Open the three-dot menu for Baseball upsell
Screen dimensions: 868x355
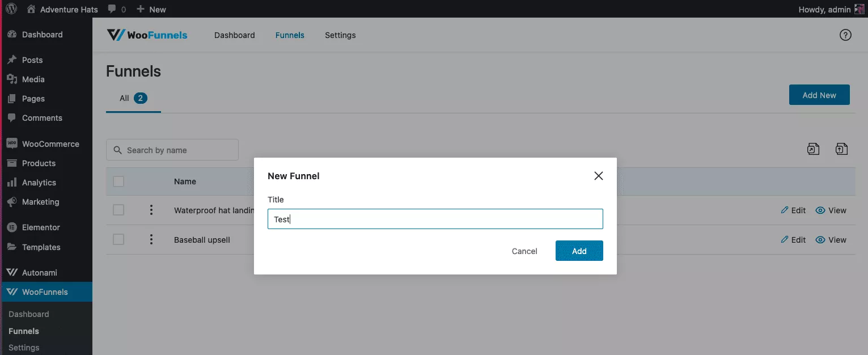pos(151,239)
